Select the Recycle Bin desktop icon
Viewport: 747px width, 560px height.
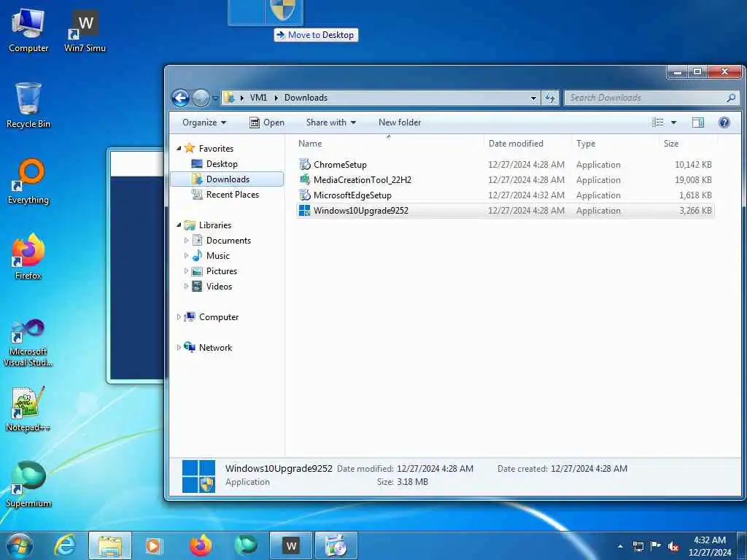pyautogui.click(x=28, y=105)
